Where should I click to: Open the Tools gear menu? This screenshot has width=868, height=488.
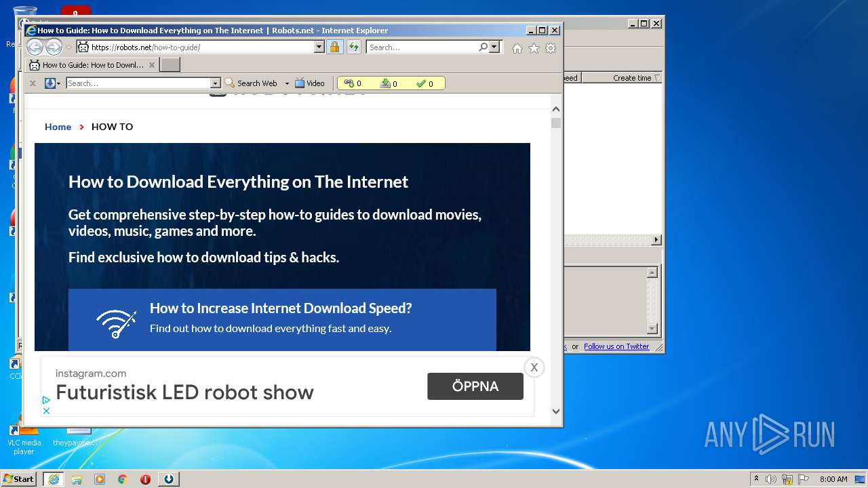(x=551, y=48)
